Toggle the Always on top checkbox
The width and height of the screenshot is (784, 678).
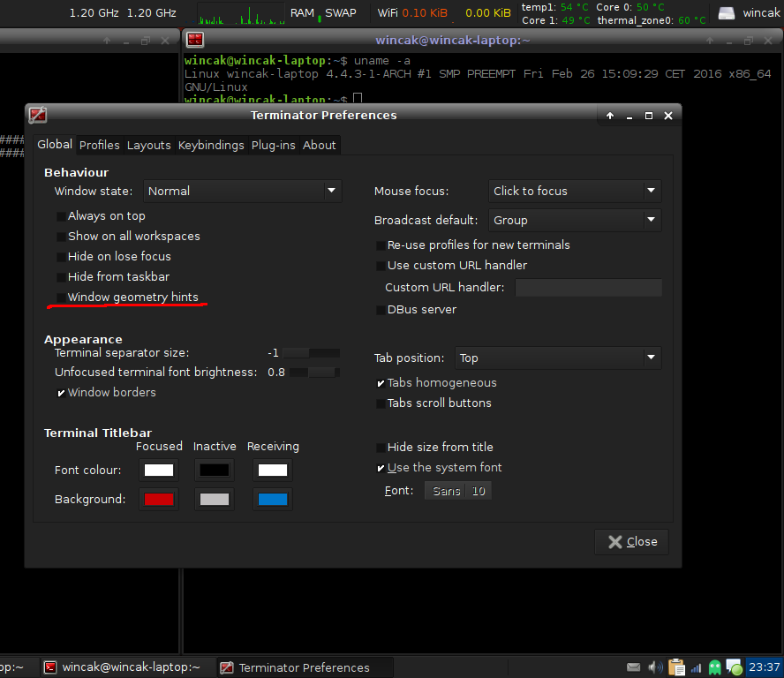60,216
